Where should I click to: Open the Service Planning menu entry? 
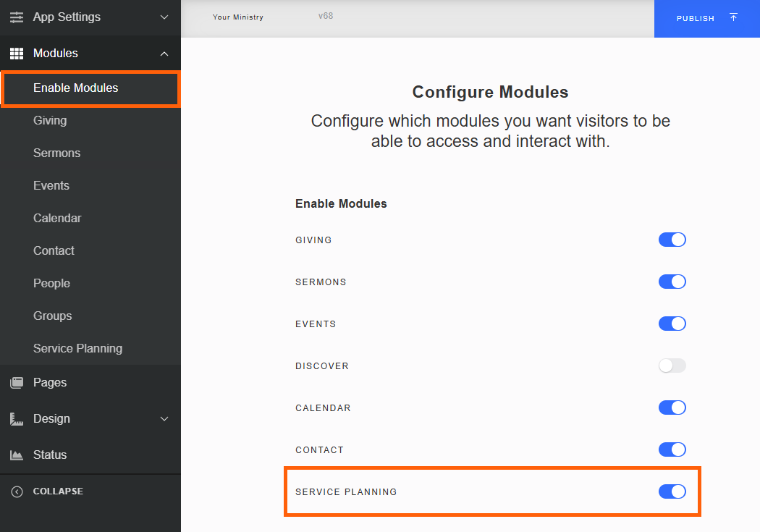(77, 348)
